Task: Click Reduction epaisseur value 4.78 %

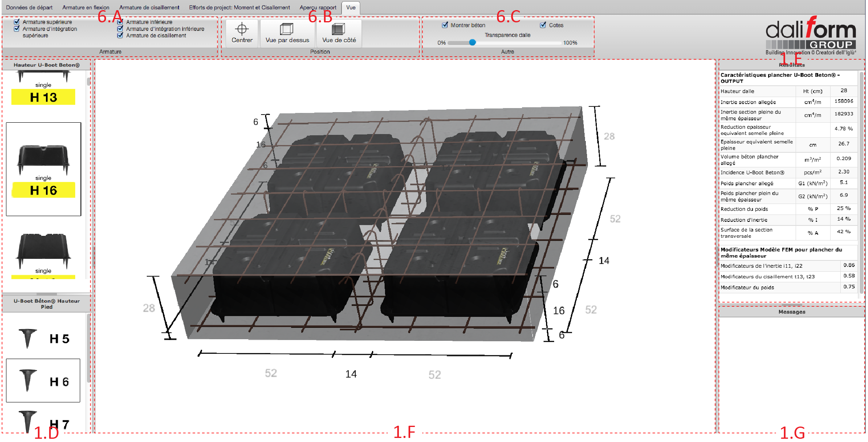Action: (844, 128)
